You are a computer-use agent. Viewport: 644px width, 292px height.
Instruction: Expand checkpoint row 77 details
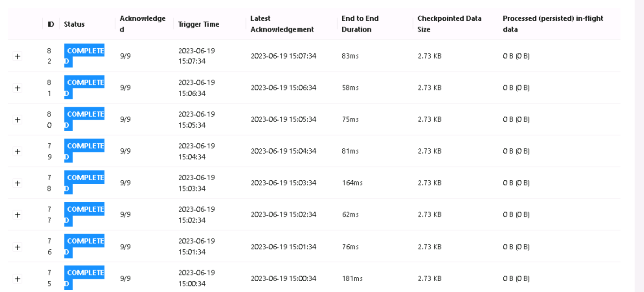point(17,215)
